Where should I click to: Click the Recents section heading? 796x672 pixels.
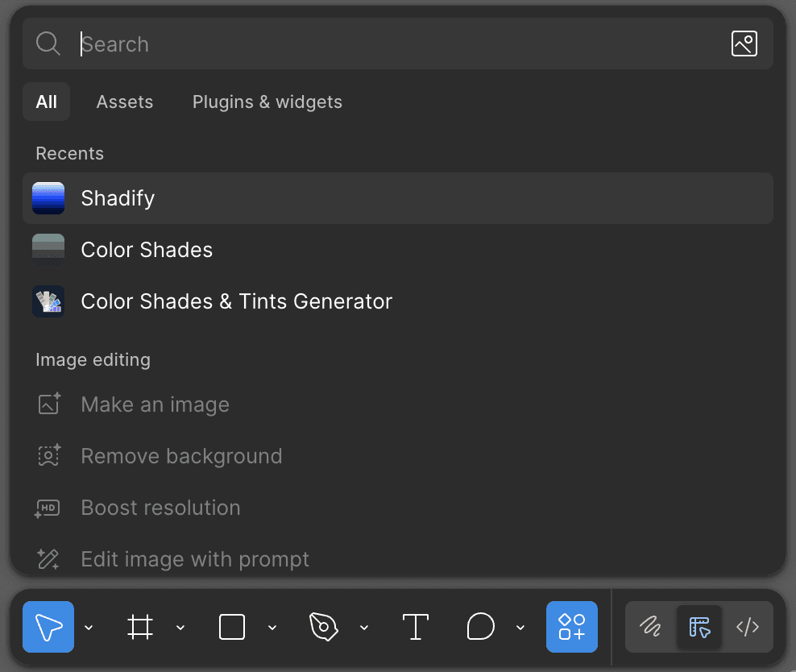pyautogui.click(x=70, y=153)
